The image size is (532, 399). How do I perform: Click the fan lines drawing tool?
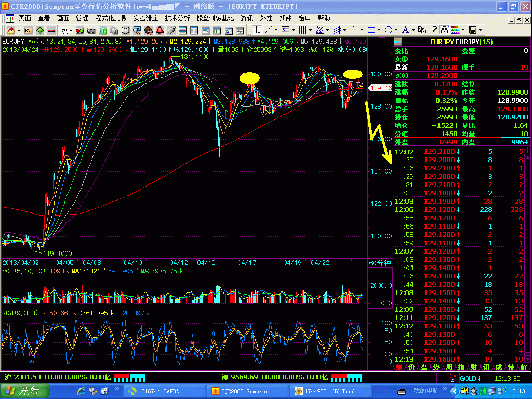coord(320,30)
